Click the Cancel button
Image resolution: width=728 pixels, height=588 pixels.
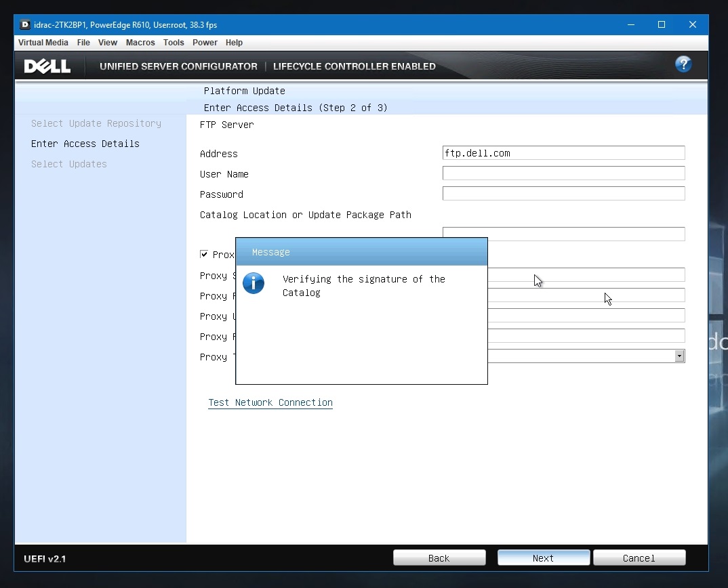[x=639, y=558]
